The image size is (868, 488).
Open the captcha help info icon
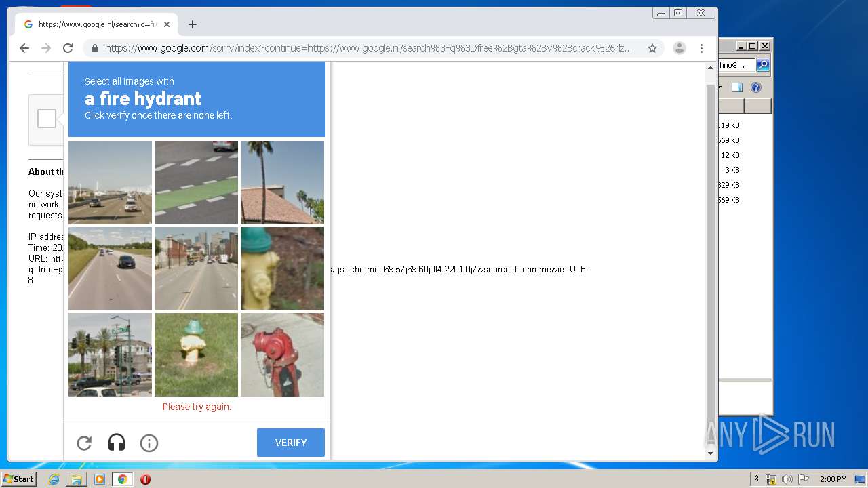pyautogui.click(x=149, y=443)
